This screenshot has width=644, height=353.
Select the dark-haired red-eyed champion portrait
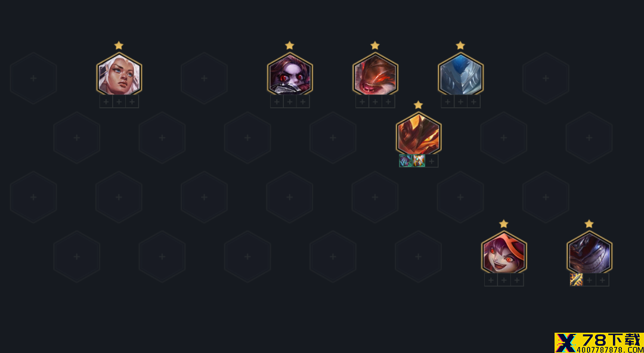click(x=290, y=75)
